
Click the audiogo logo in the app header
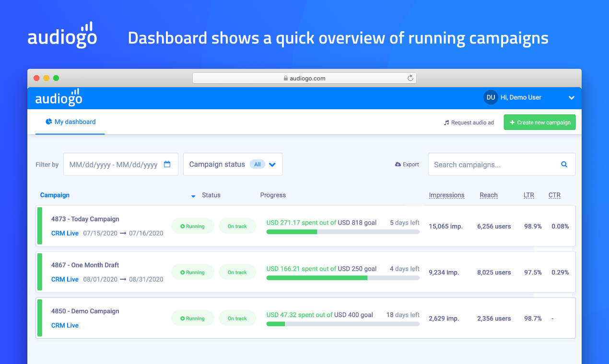(x=59, y=97)
